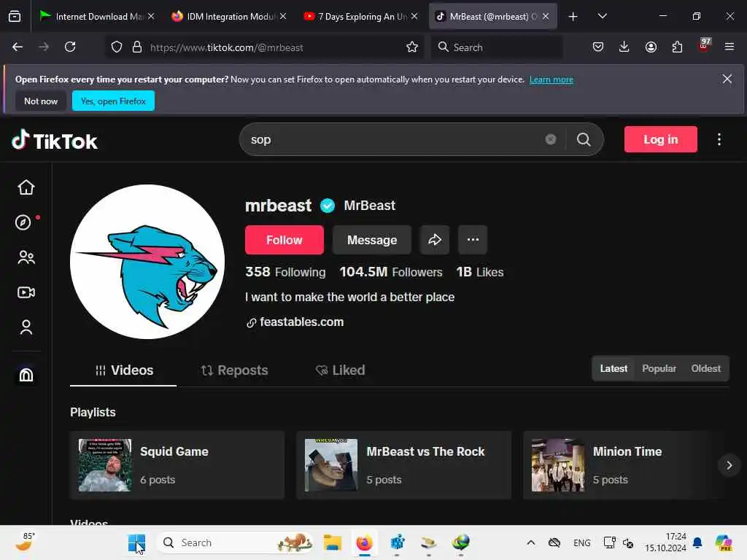The width and height of the screenshot is (747, 560).
Task: Dismiss the Firefox restart notification bar
Action: tap(727, 79)
